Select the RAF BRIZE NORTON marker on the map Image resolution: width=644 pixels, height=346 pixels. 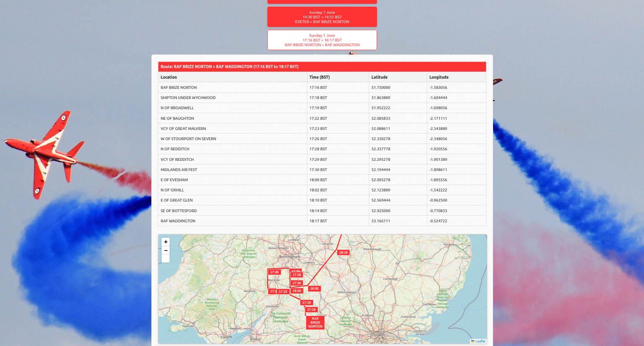[x=315, y=322]
